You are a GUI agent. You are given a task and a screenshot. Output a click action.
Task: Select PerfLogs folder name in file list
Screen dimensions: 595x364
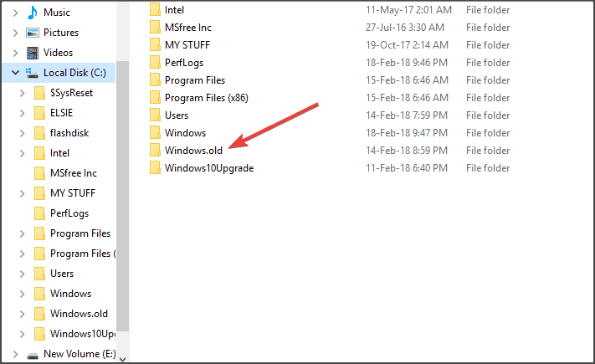184,63
